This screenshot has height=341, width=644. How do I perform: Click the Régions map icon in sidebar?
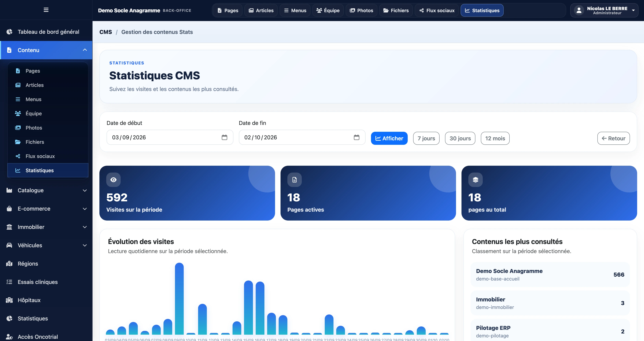tap(9, 264)
